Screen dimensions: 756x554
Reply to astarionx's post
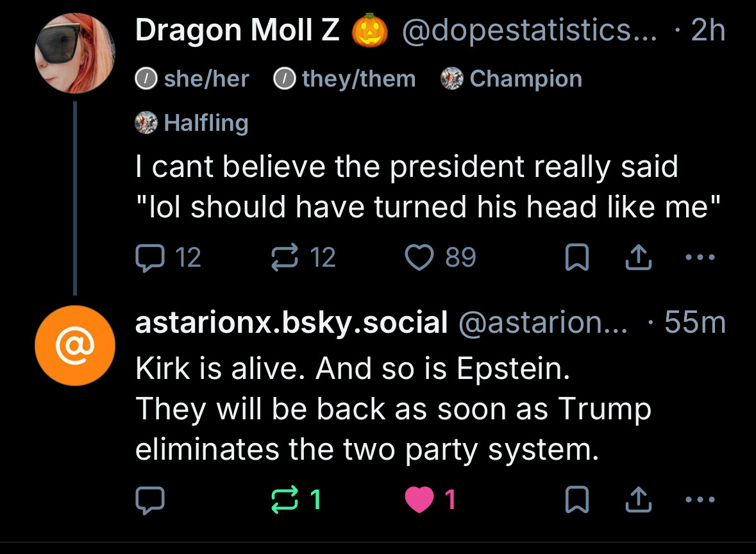point(151,500)
